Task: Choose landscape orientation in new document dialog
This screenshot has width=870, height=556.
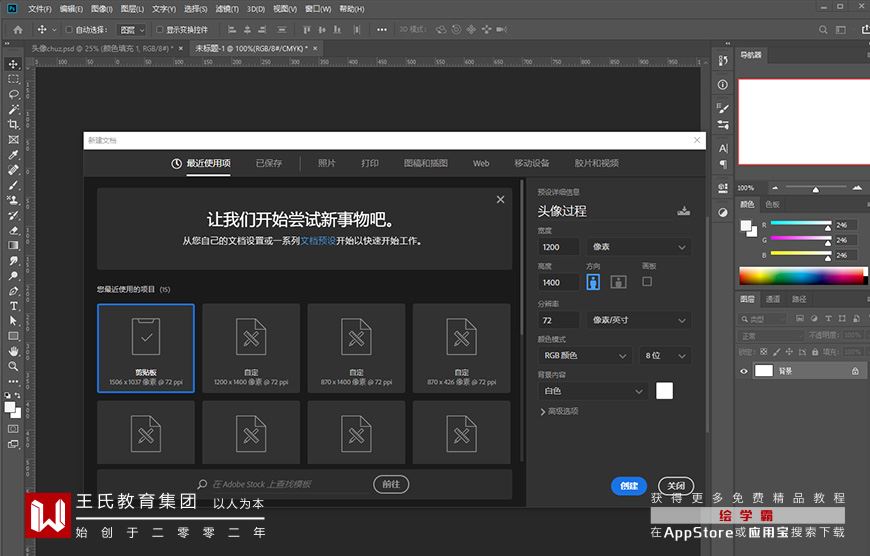Action: 619,282
